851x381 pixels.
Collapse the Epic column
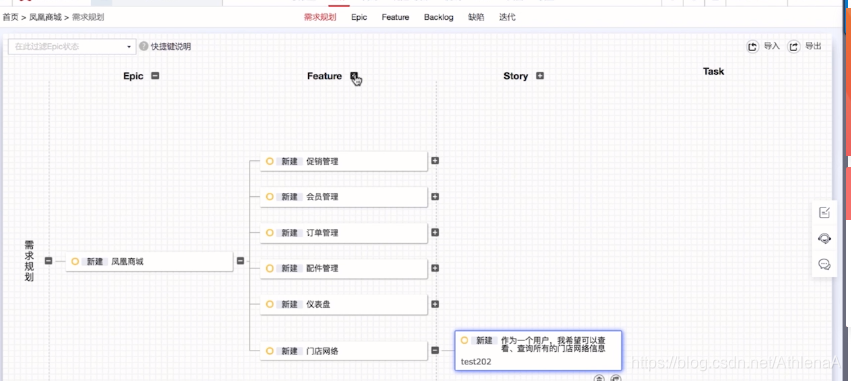tap(155, 76)
